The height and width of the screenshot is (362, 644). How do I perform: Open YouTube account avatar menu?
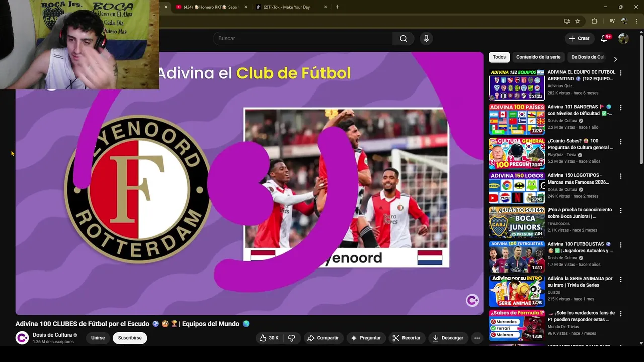(623, 39)
